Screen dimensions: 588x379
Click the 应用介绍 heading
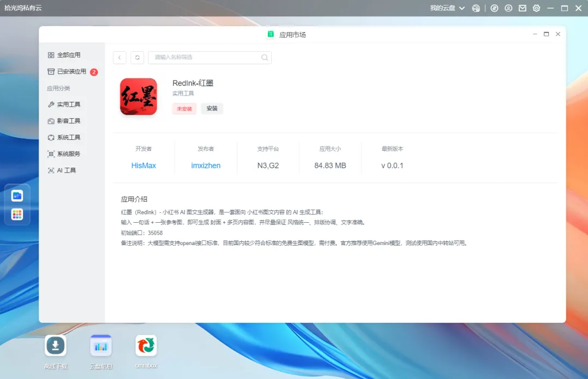pos(134,199)
